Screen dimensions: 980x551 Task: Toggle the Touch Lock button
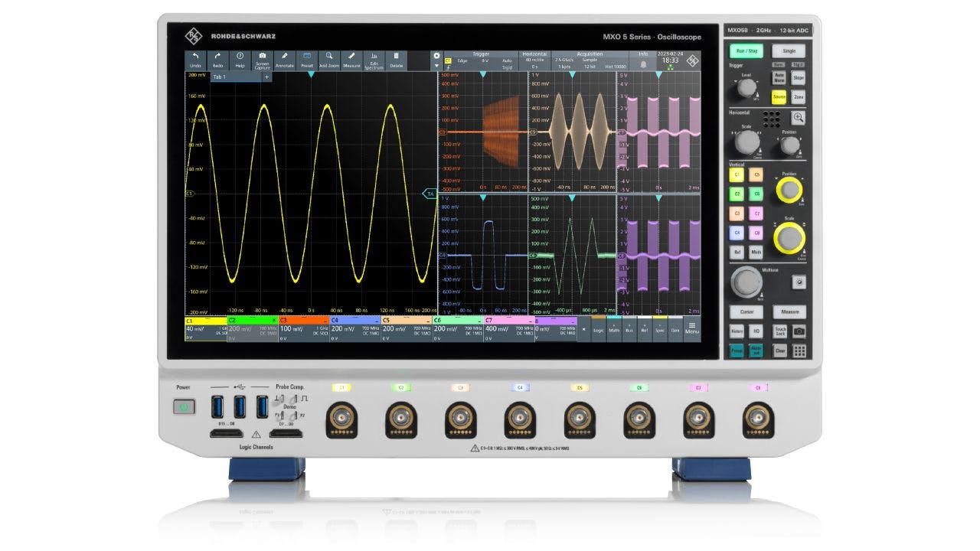coord(780,331)
